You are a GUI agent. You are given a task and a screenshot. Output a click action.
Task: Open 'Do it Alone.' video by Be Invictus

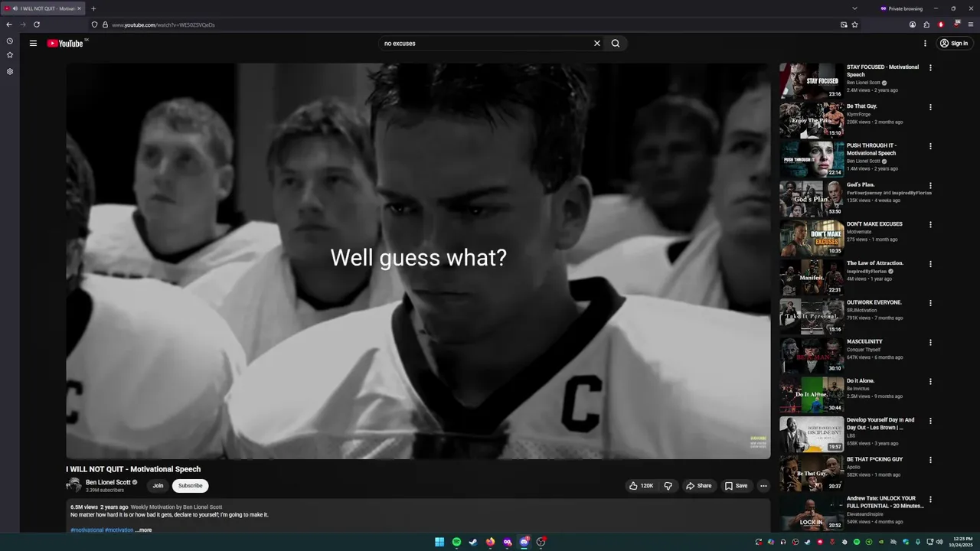point(861,381)
